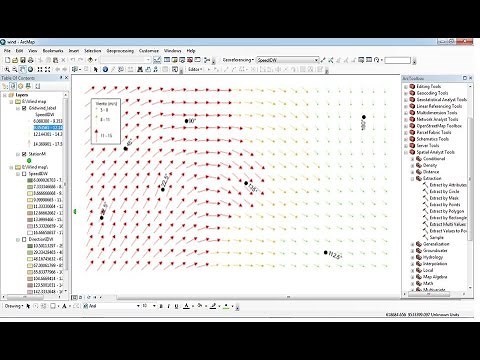
Task: Open the Drawing dropdown menu
Action: click(x=14, y=306)
